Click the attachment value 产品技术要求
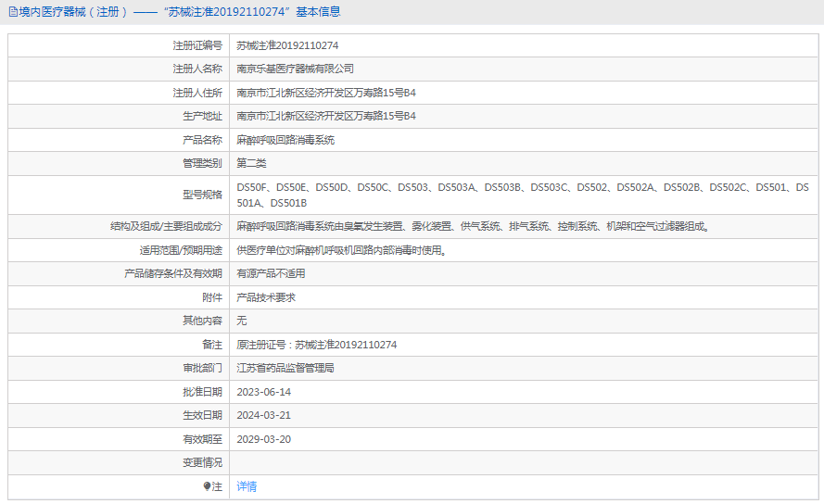824x504 pixels. tap(266, 297)
